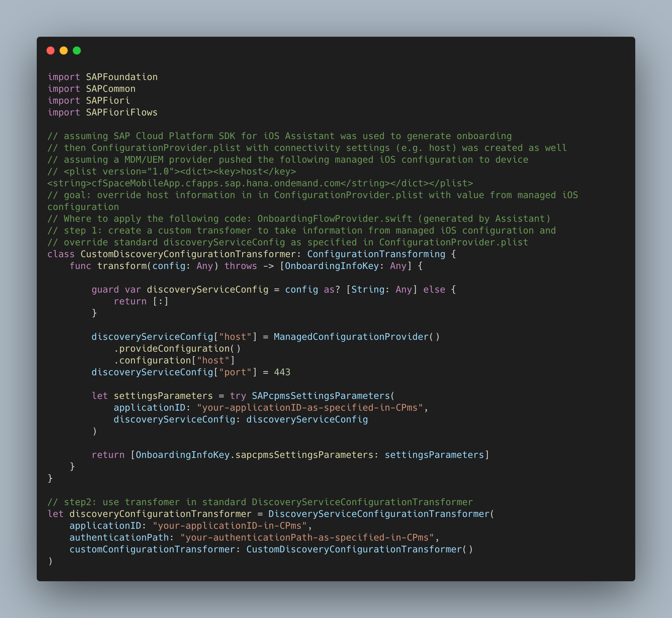Click OnboardingInfoKey.sapcpmsSettingsParameters in return statement
The height and width of the screenshot is (618, 672).
click(x=254, y=455)
